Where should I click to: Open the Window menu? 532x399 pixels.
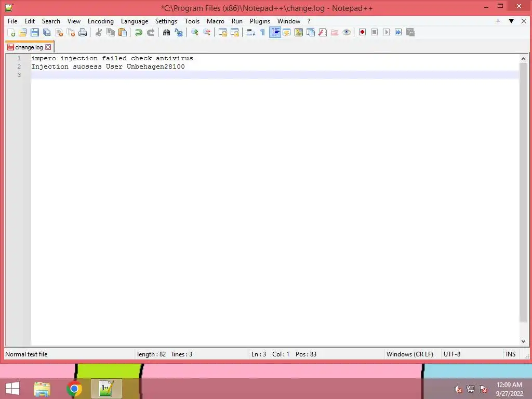[x=289, y=21]
